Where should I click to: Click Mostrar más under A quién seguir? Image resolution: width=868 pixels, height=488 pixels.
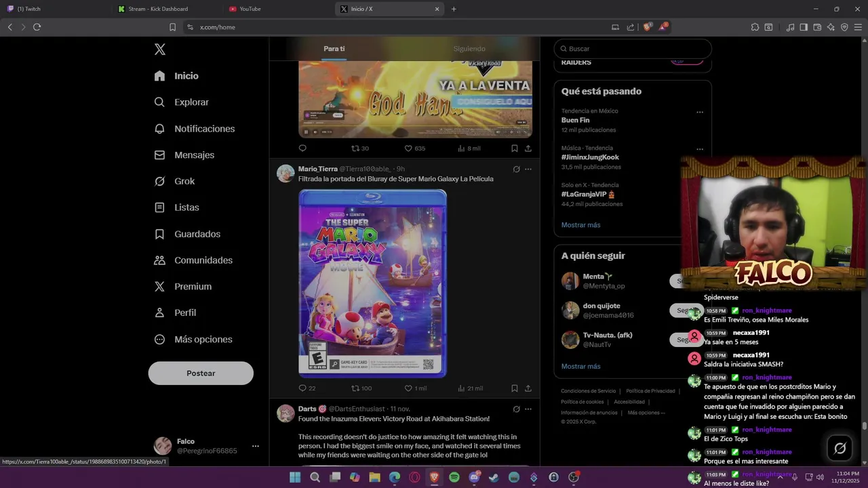pos(580,367)
